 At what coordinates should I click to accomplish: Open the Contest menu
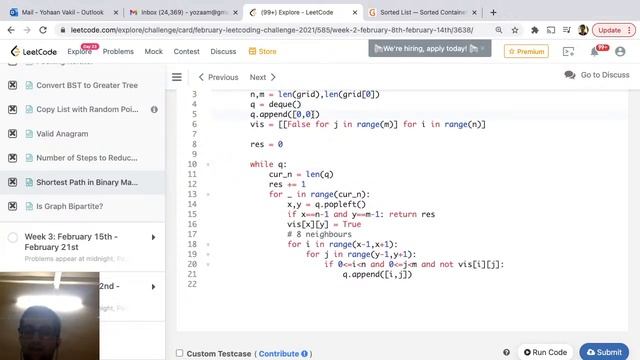click(x=187, y=51)
